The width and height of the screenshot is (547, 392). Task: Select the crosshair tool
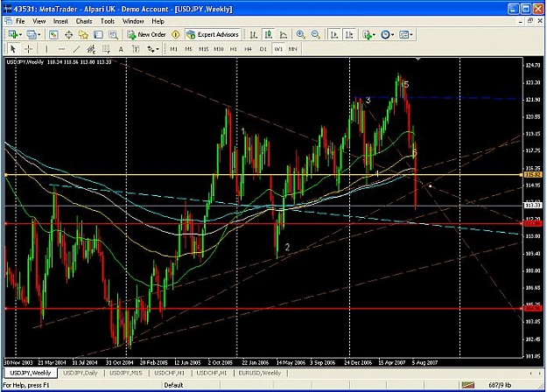pos(29,49)
